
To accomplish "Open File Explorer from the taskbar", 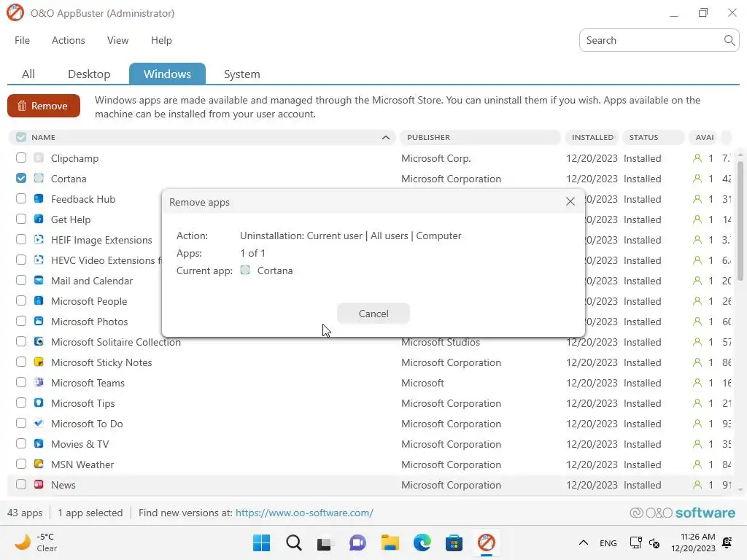I will (390, 542).
